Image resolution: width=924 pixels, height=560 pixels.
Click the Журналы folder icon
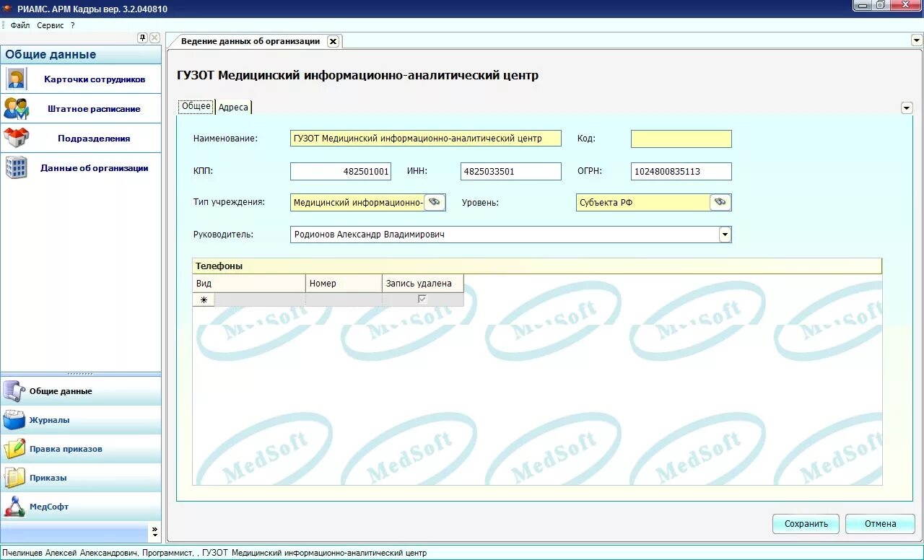[14, 419]
